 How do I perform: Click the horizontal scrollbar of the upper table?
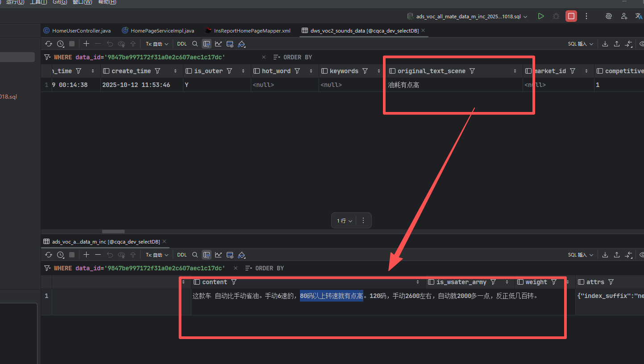click(113, 232)
